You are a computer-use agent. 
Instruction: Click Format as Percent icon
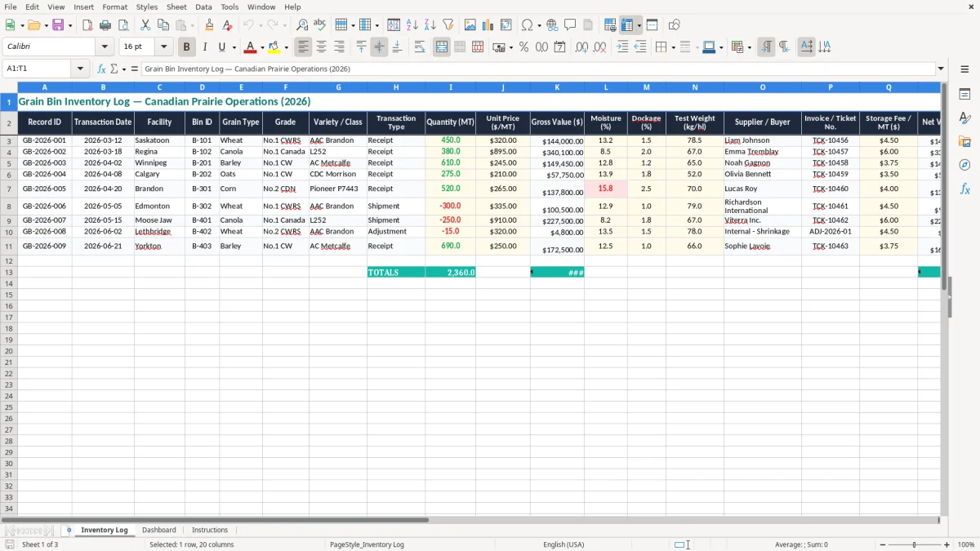click(523, 47)
